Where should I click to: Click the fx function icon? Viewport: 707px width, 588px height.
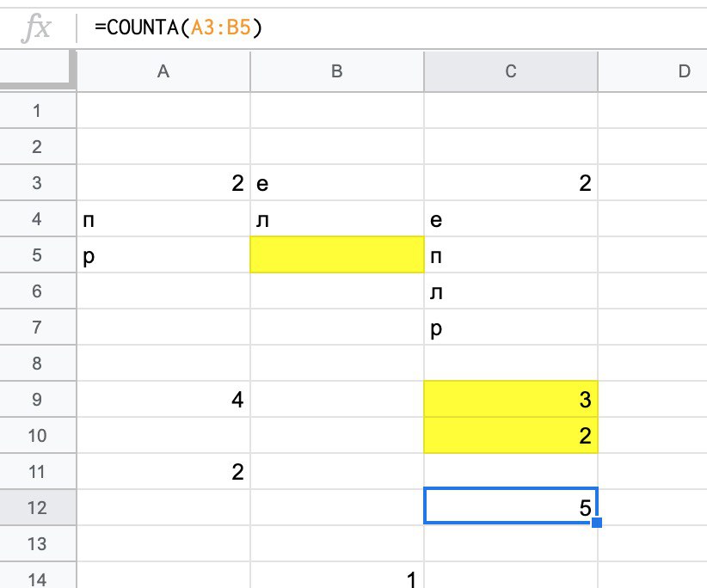pos(35,28)
